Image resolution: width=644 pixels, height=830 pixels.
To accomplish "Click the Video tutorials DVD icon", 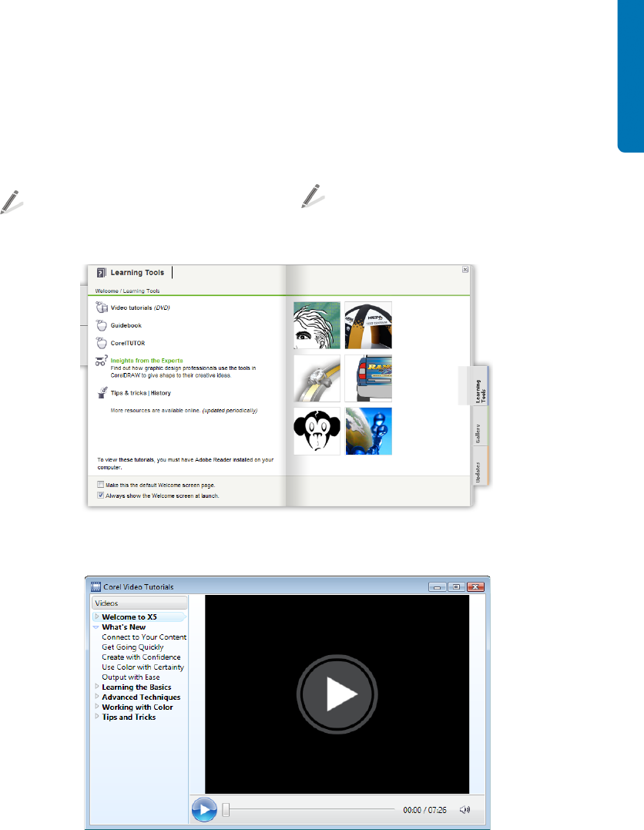I will coord(102,307).
